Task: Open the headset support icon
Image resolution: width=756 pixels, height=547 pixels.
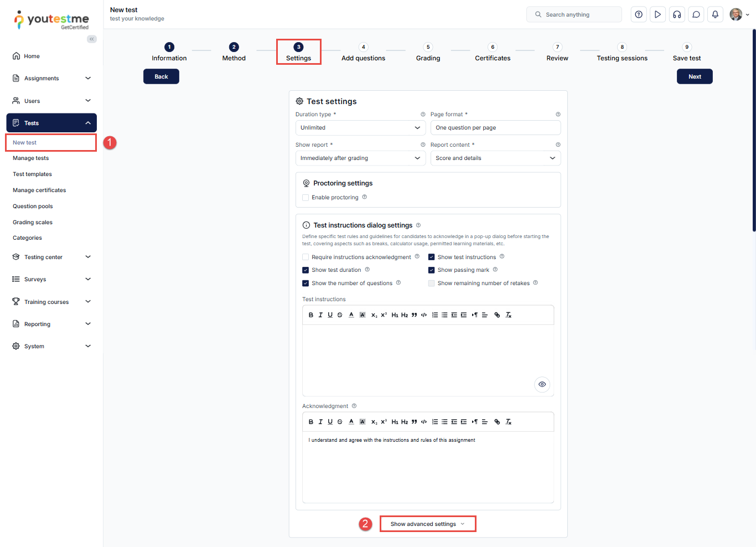Action: (677, 14)
